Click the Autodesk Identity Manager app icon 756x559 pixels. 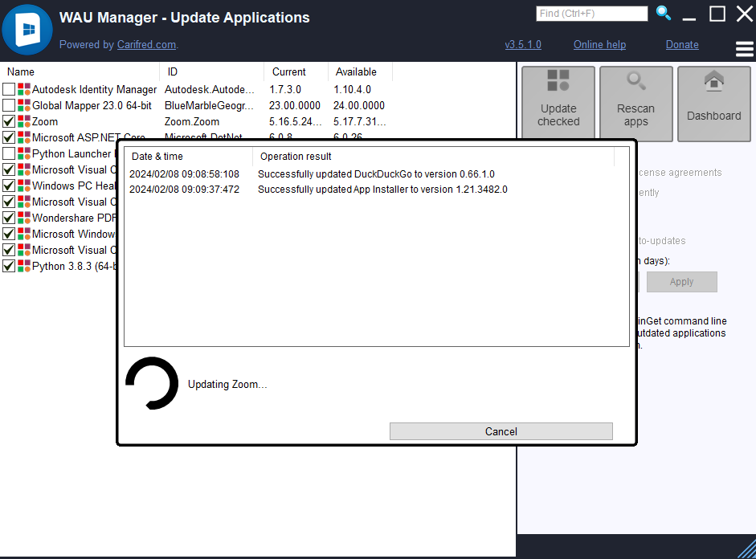(24, 89)
